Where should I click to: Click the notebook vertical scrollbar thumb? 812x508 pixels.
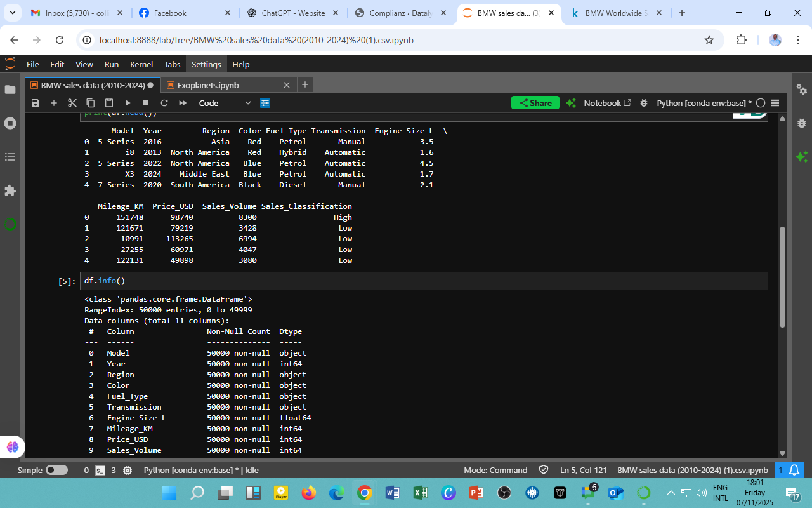coord(782,276)
